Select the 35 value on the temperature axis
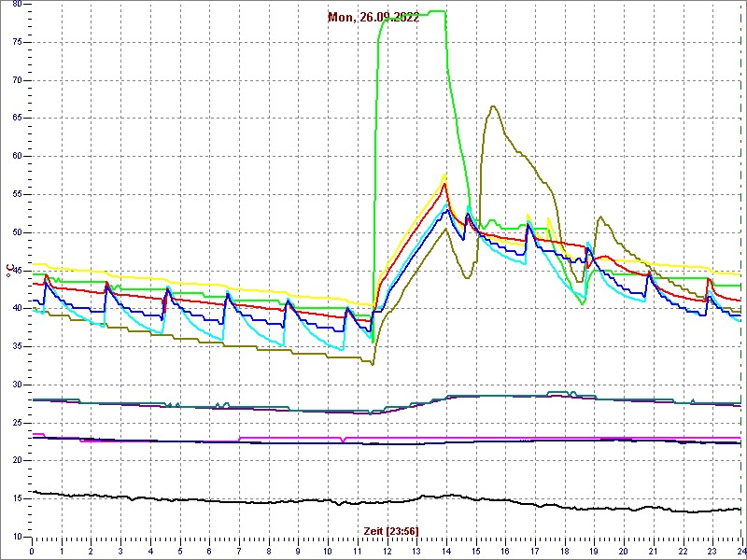The height and width of the screenshot is (560, 747). point(16,346)
